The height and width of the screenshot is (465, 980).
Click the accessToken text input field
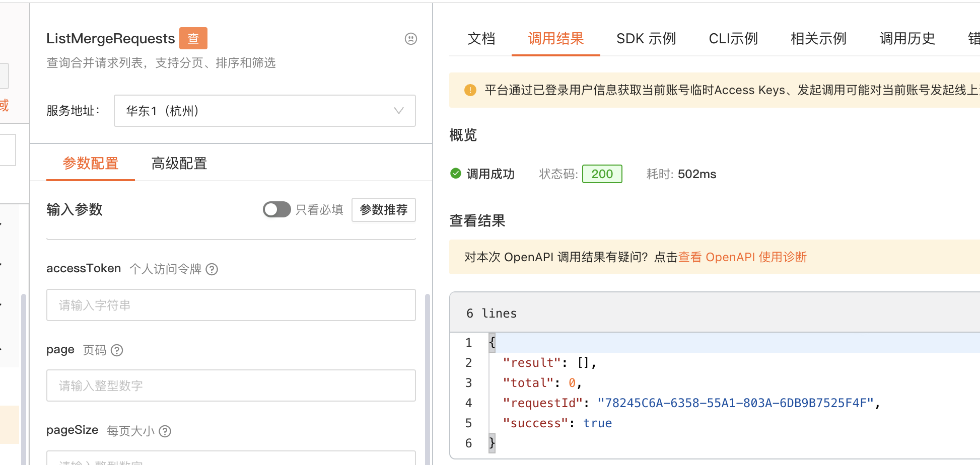click(231, 305)
